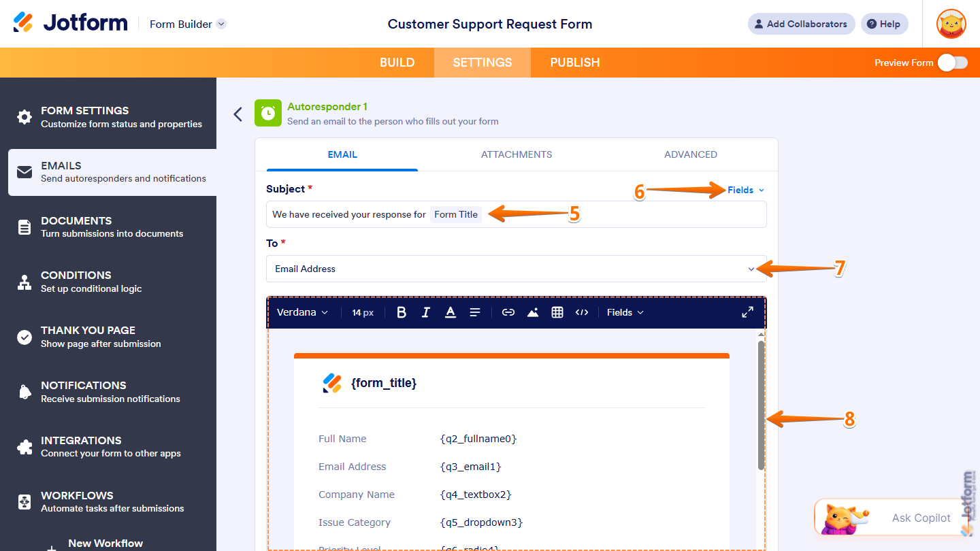The width and height of the screenshot is (980, 551).
Task: Click the Notifications bell icon
Action: [x=24, y=392]
